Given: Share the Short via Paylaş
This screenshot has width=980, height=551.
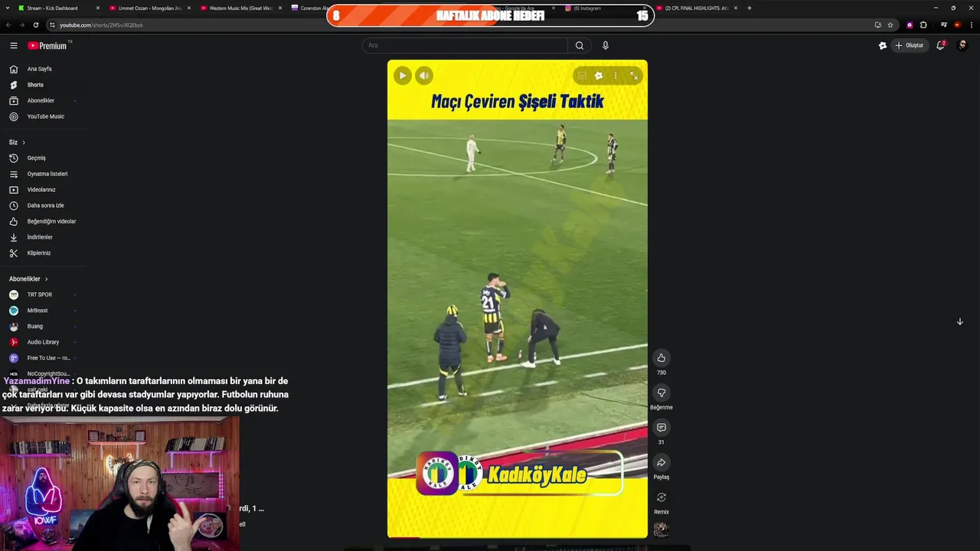Looking at the screenshot, I should [x=661, y=462].
